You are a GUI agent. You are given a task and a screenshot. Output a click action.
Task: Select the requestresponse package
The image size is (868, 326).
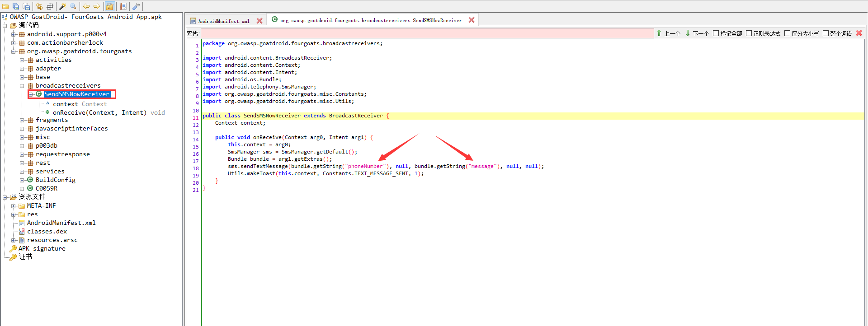click(x=62, y=154)
